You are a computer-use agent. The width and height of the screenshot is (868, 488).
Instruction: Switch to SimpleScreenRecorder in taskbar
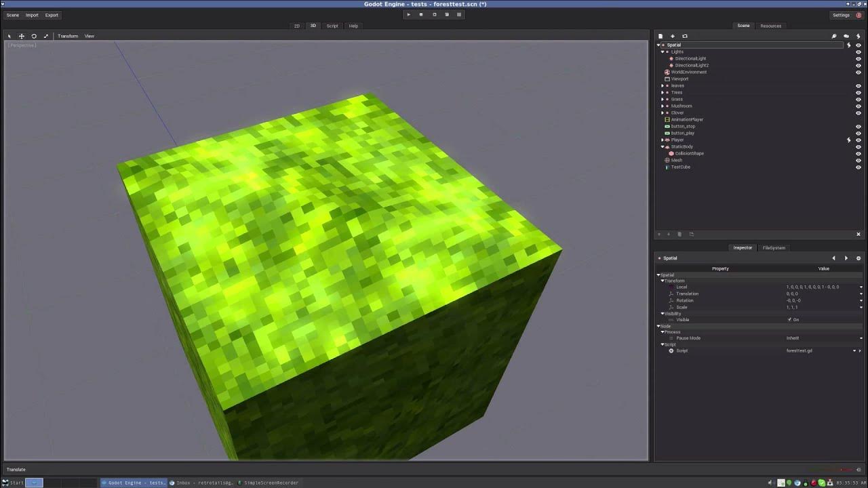click(268, 483)
